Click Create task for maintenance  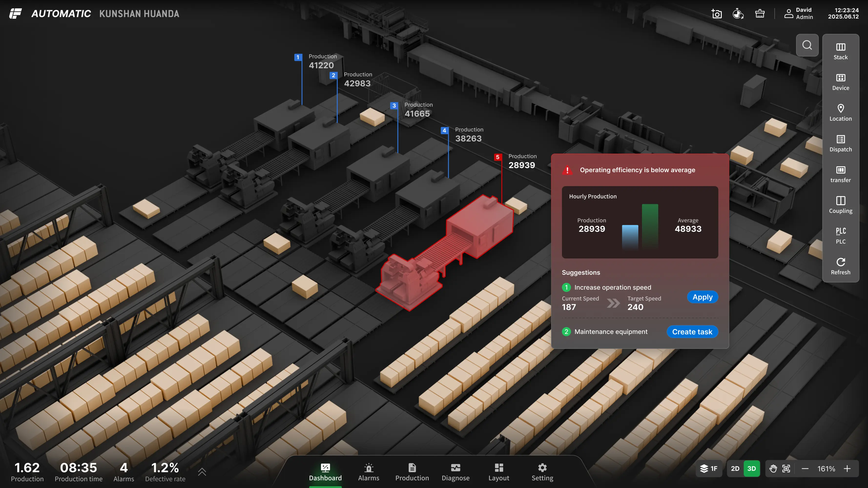692,332
